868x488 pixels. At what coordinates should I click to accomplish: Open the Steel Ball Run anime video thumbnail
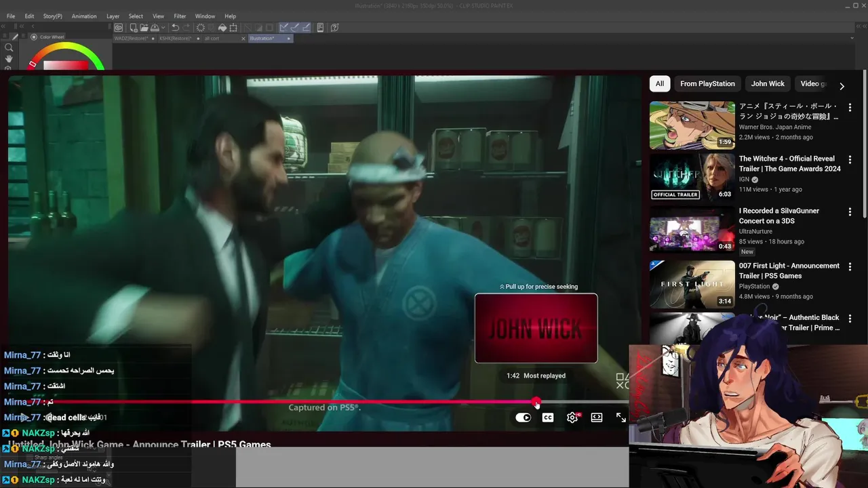[692, 125]
